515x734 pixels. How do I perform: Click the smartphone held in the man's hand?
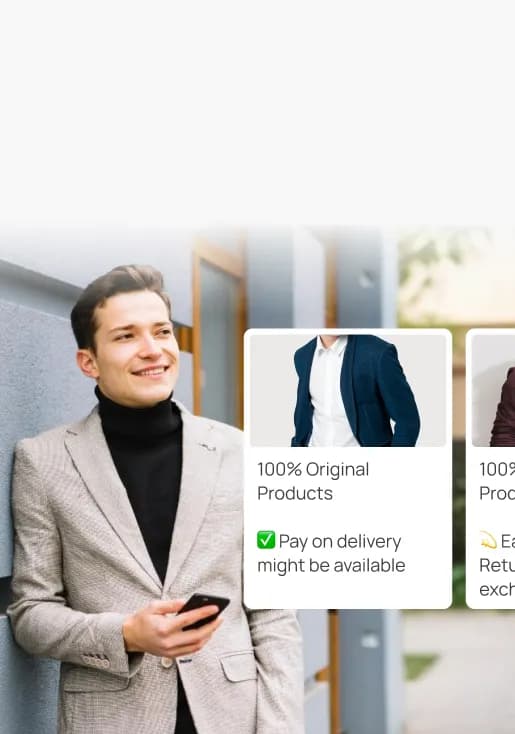[204, 609]
